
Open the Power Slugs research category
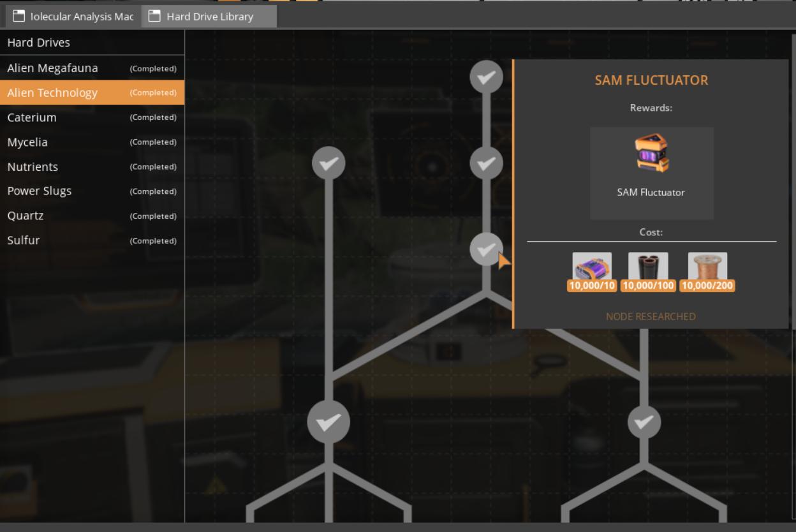pos(40,191)
